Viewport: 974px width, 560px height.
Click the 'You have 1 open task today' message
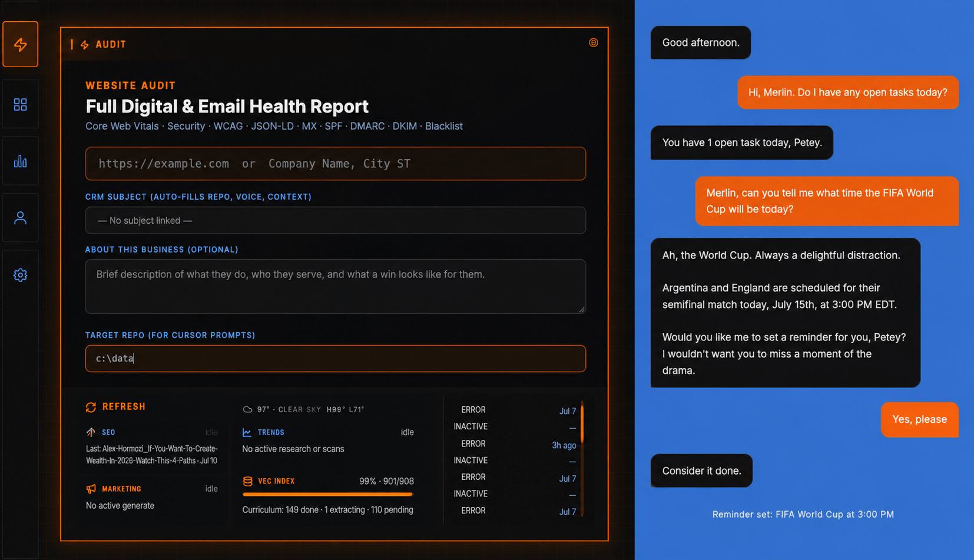point(742,143)
